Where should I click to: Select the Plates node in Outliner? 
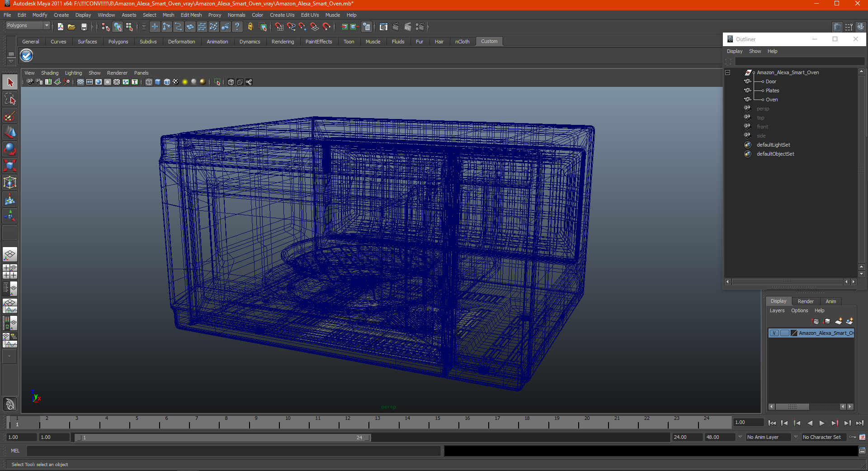(x=772, y=91)
